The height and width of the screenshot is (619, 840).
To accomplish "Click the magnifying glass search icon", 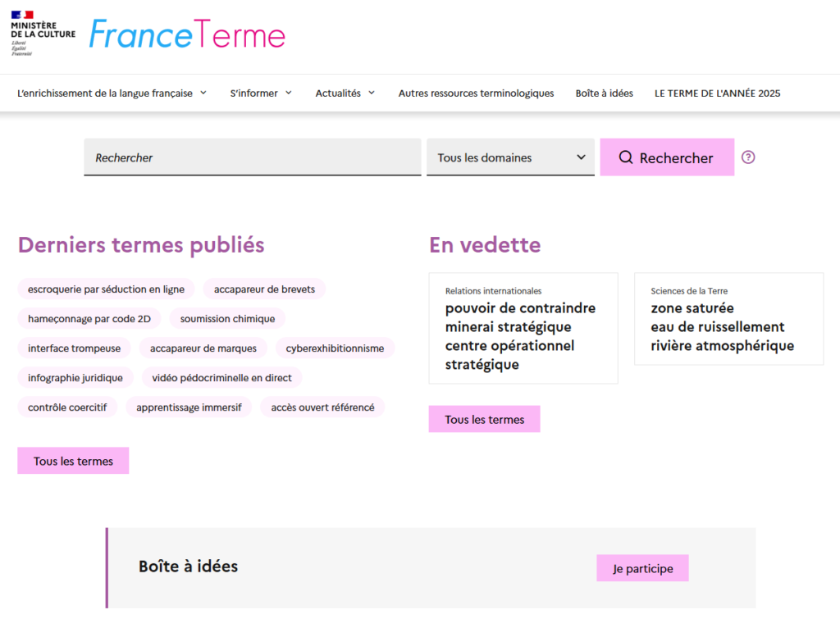I will coord(626,157).
